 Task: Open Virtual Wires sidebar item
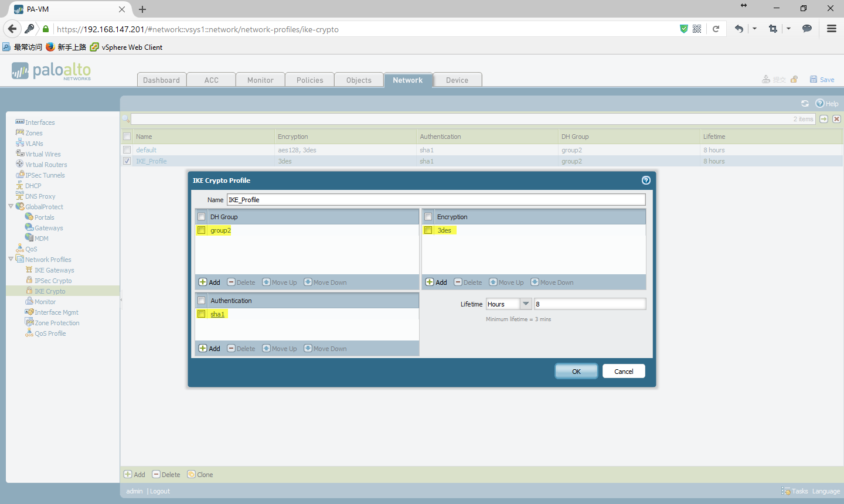pos(43,154)
